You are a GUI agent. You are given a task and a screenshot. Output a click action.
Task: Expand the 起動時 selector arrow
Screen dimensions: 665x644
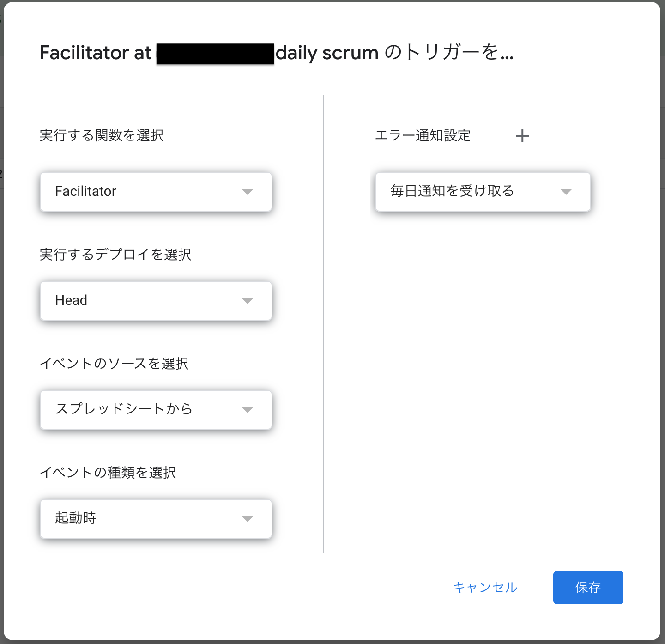tap(248, 518)
